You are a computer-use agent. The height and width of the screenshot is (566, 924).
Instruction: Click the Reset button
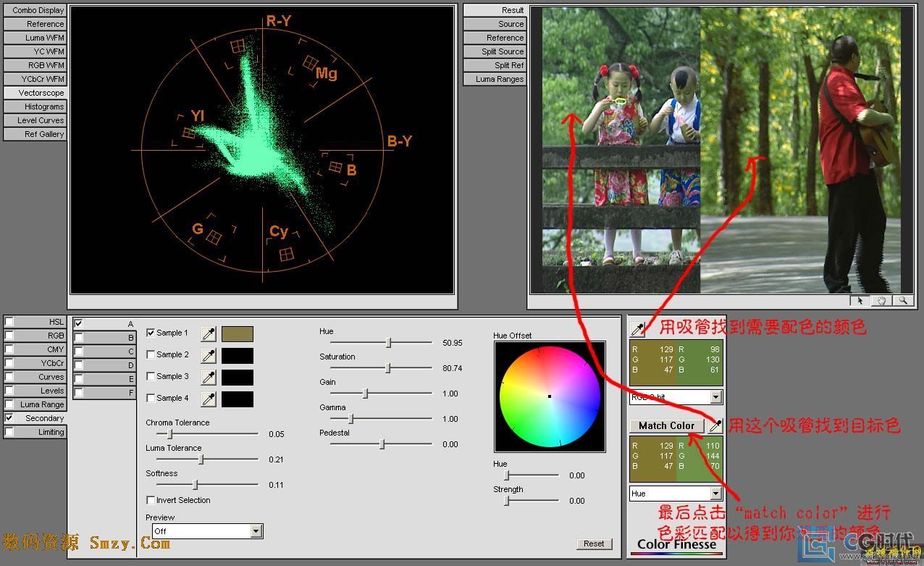pyautogui.click(x=594, y=544)
